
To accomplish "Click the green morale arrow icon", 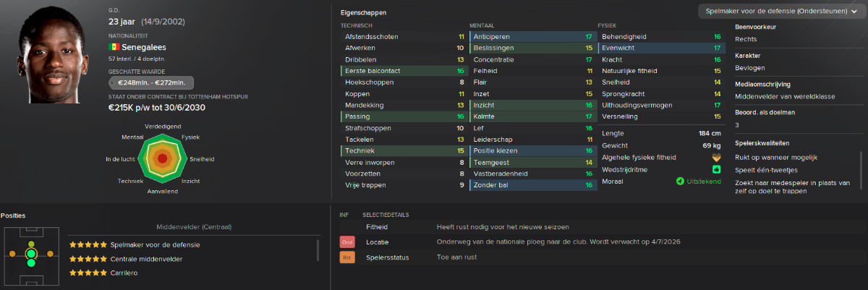I will point(680,181).
